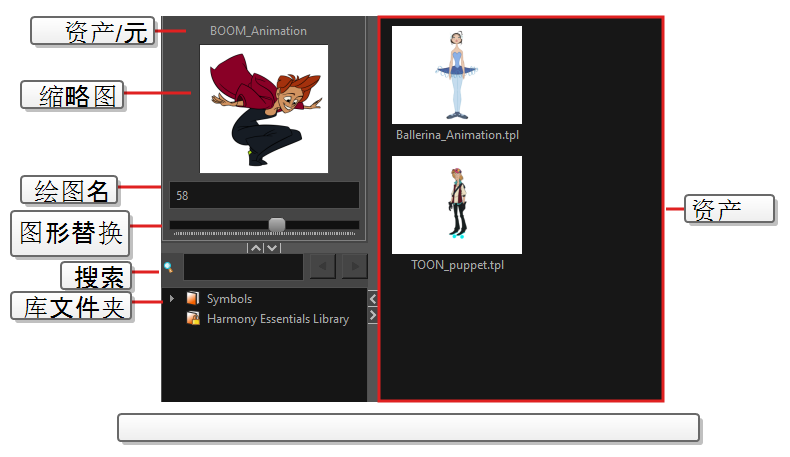
Task: Collapse library list with left chevron
Action: click(x=373, y=299)
